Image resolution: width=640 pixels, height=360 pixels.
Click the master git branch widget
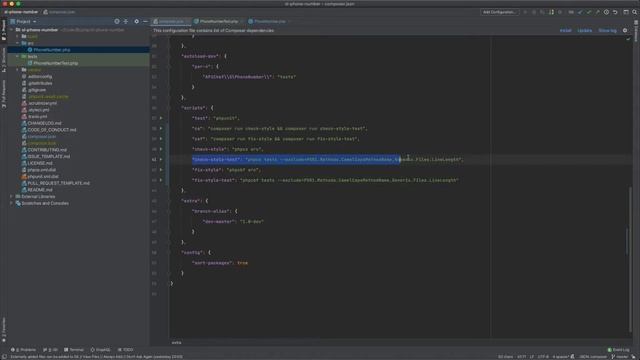pyautogui.click(x=620, y=357)
